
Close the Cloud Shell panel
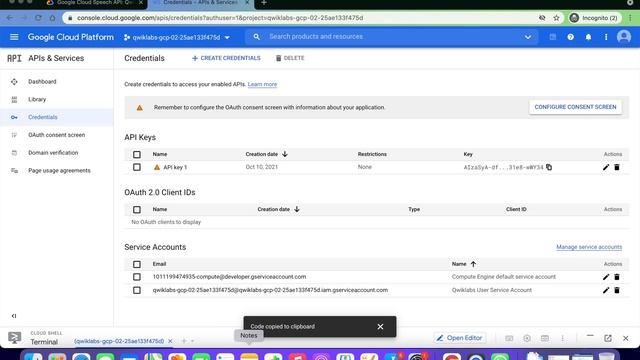click(625, 338)
